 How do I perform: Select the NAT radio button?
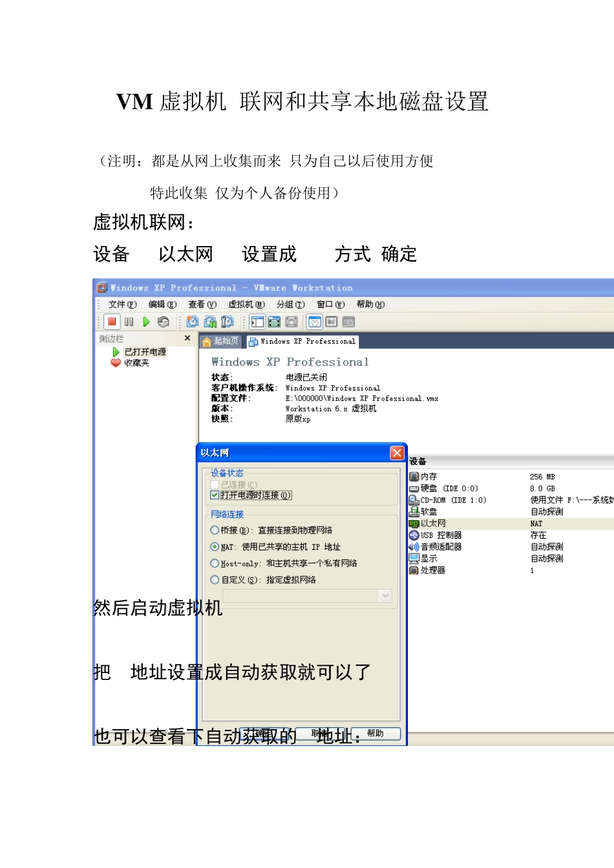point(215,546)
